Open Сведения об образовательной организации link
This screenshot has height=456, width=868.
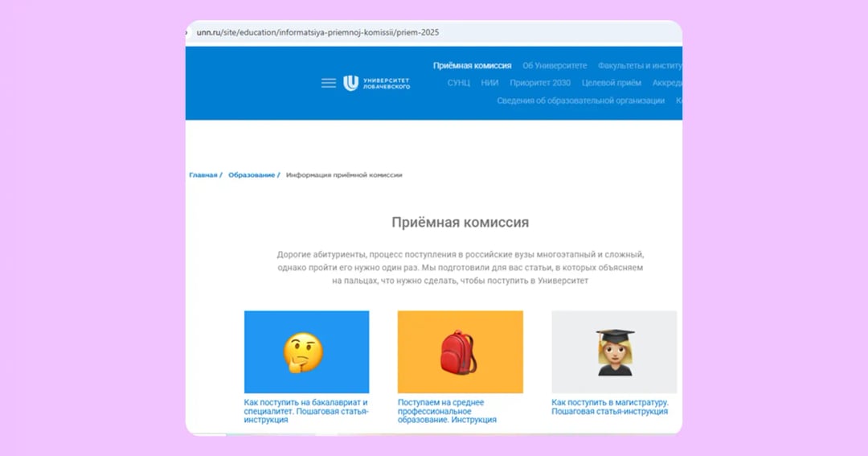581,101
